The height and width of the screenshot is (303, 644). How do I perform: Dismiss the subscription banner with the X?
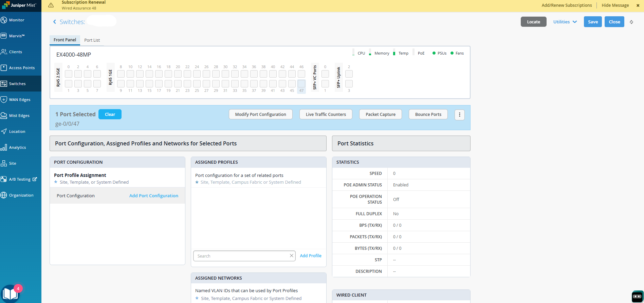point(638,5)
